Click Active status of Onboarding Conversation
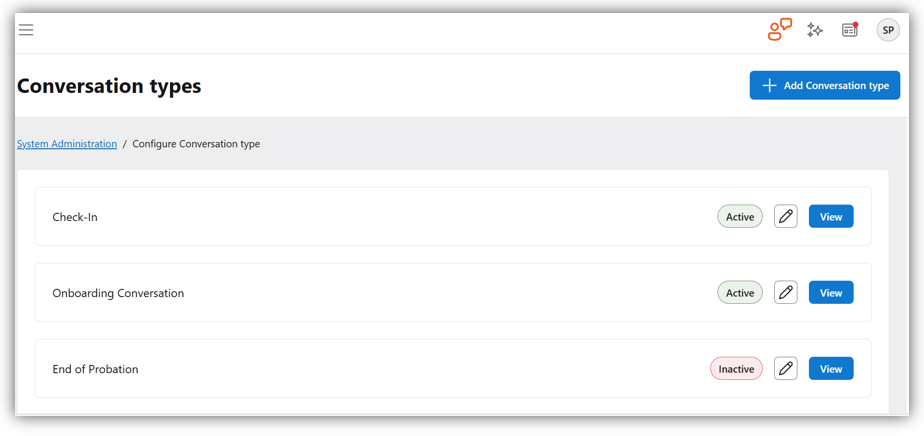Screen dimensions: 924x436 point(740,293)
